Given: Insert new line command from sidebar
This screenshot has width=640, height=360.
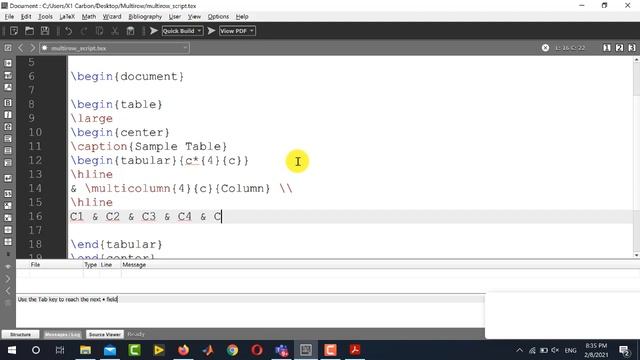Looking at the screenshot, I should tap(8, 178).
